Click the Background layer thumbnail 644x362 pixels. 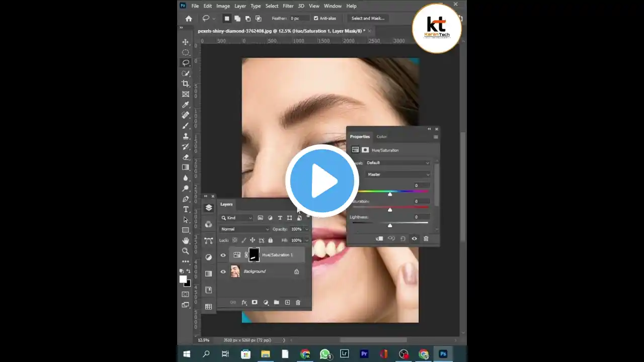235,271
